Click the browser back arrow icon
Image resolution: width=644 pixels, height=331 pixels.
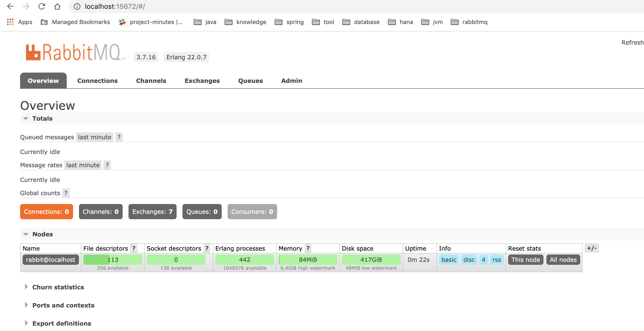(10, 6)
